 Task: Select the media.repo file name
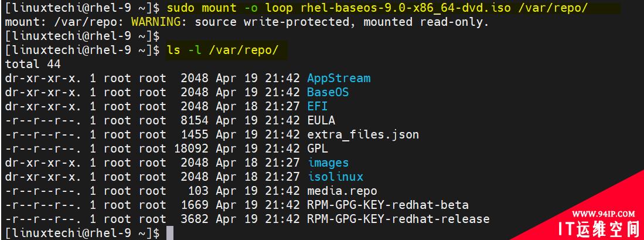[x=342, y=191]
